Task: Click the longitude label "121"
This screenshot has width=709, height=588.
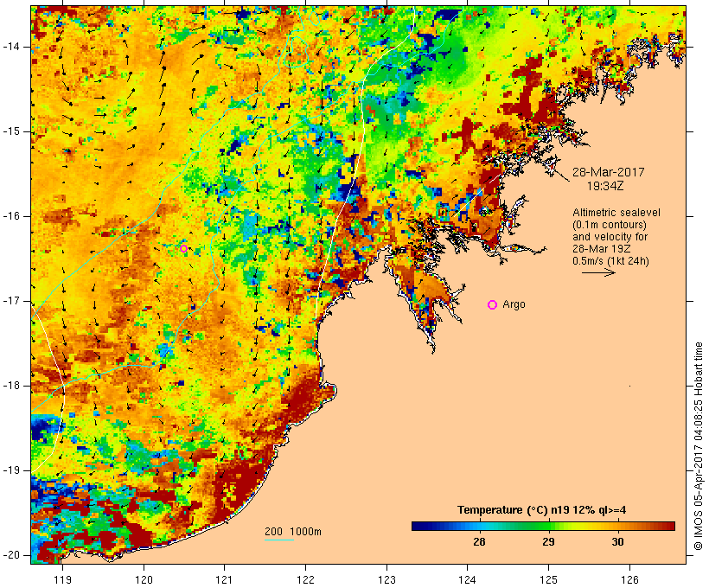Action: [224, 579]
